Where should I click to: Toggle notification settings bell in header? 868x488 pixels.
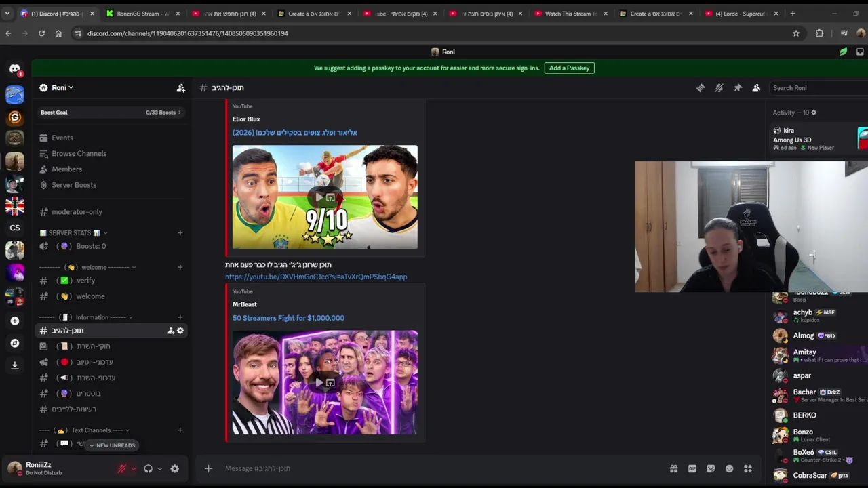click(x=719, y=88)
